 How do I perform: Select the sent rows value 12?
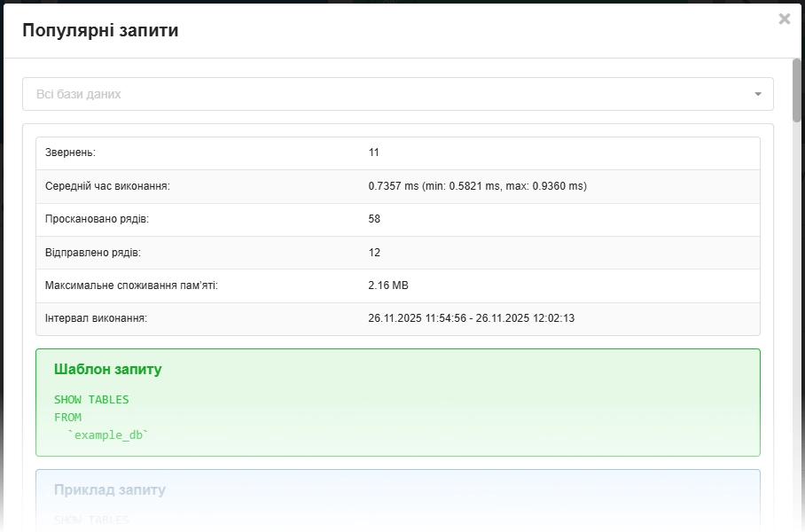tap(374, 253)
